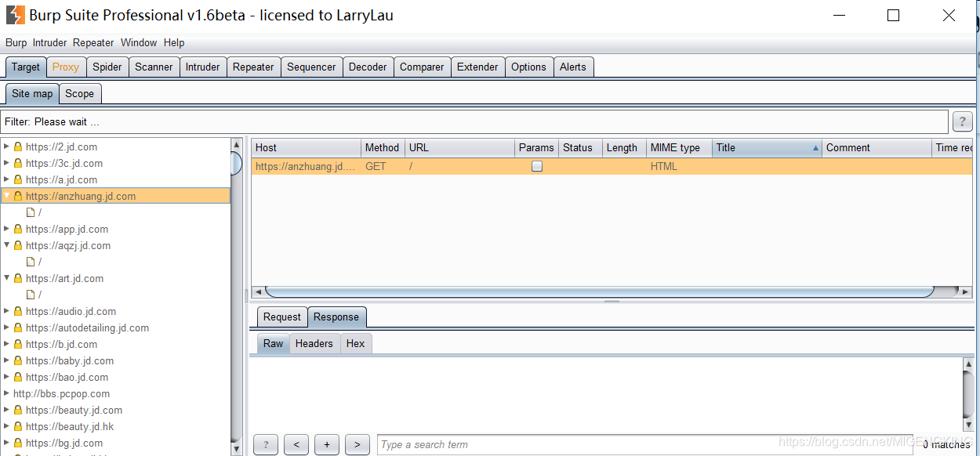Screen dimensions: 980x456
Task: Select https://autodetailing.jd.com in the tree
Action: pyautogui.click(x=87, y=328)
